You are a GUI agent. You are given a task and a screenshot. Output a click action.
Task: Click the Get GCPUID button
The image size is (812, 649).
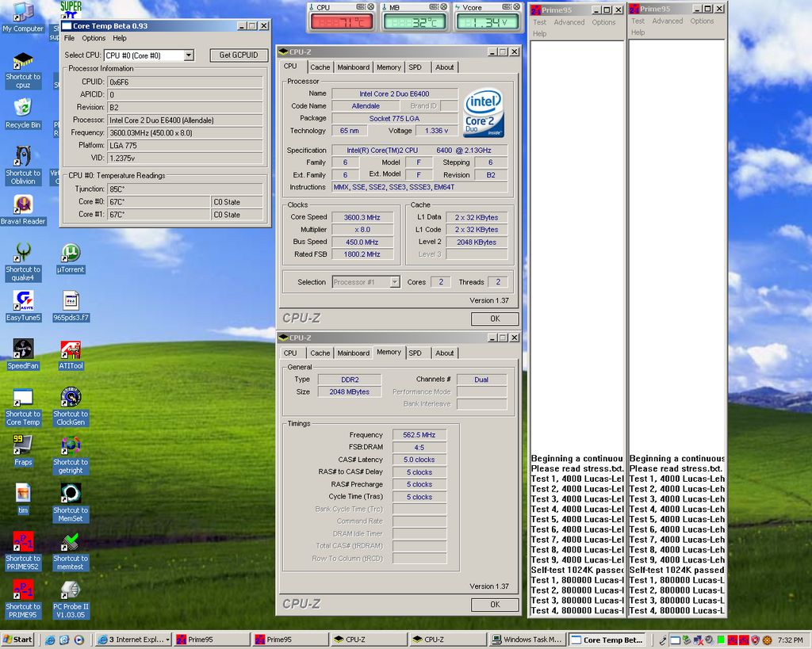click(x=238, y=55)
